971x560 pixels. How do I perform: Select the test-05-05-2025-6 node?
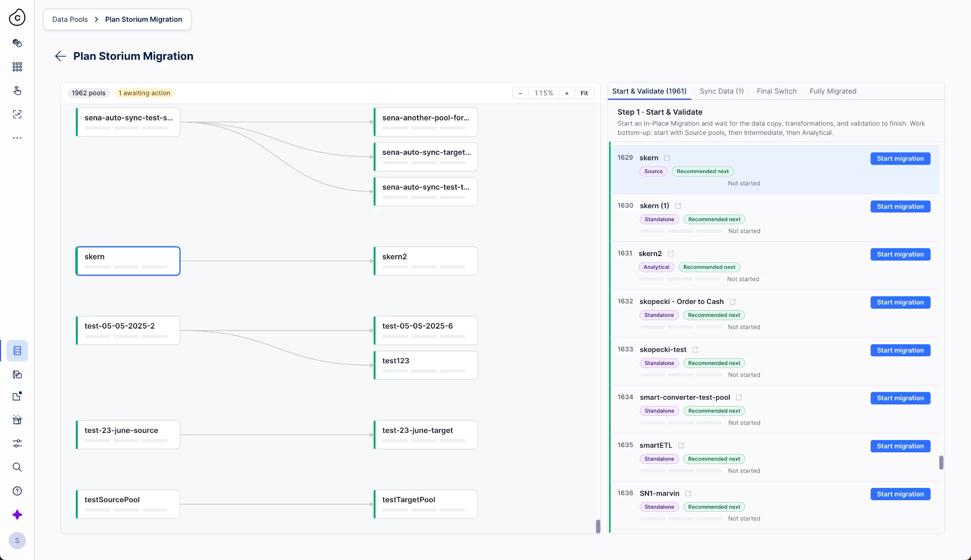(426, 330)
